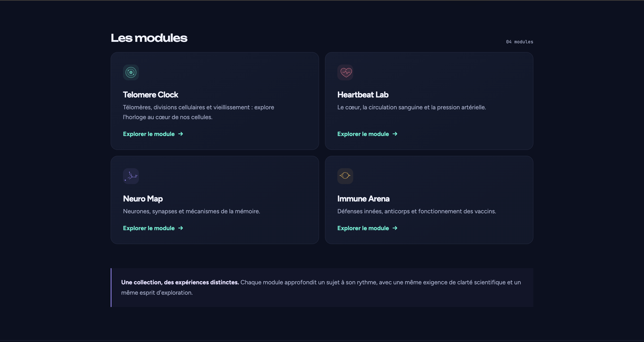Click description Neurones, synapses et mécanismes
Viewport: 644px width, 342px height.
(191, 211)
